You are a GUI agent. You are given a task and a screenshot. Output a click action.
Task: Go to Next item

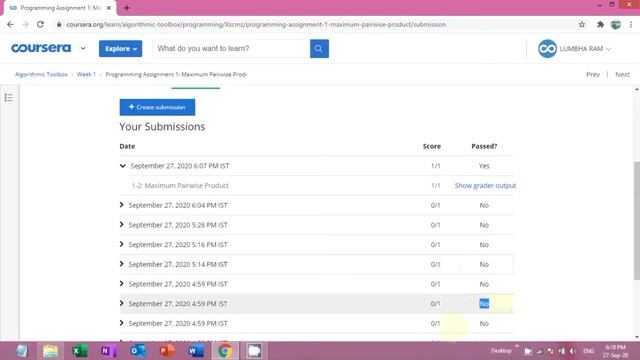622,74
